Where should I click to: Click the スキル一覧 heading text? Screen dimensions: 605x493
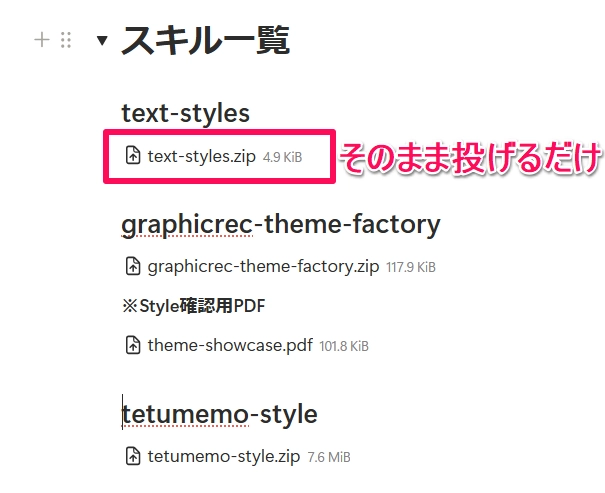[205, 41]
